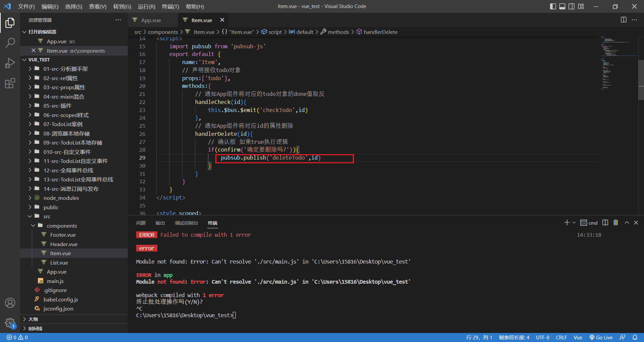This screenshot has height=342, width=644.
Task: Open the Extensions view icon
Action: [x=10, y=83]
